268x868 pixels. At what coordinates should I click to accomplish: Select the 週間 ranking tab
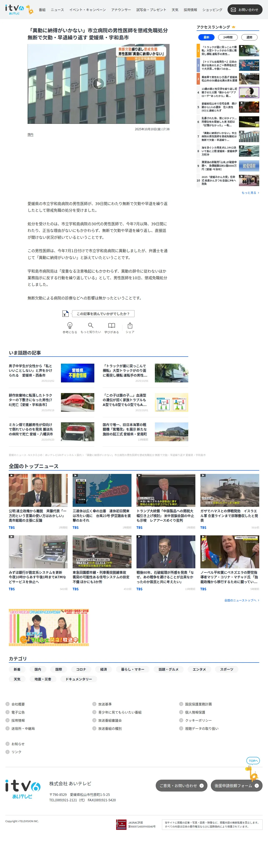click(249, 37)
